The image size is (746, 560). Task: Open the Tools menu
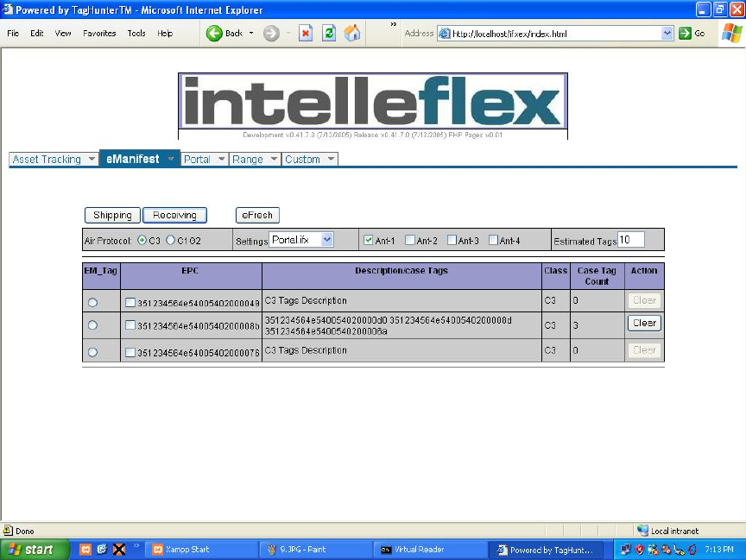136,34
